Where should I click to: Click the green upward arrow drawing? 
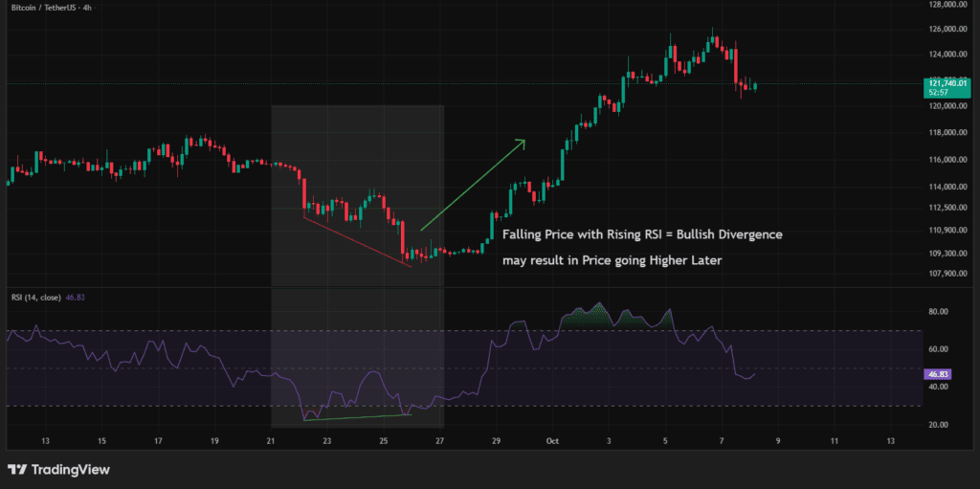472,187
